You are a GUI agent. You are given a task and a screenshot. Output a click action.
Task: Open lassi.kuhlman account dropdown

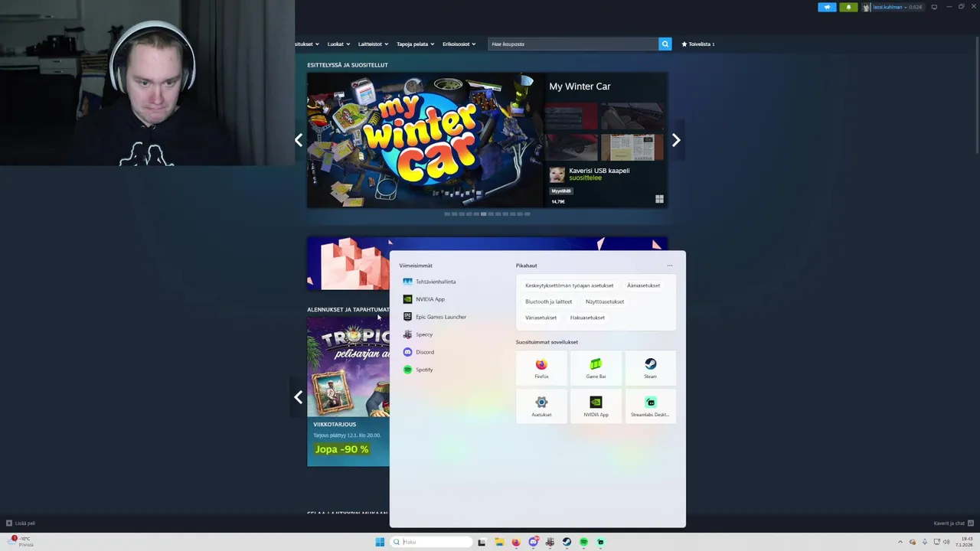point(893,7)
